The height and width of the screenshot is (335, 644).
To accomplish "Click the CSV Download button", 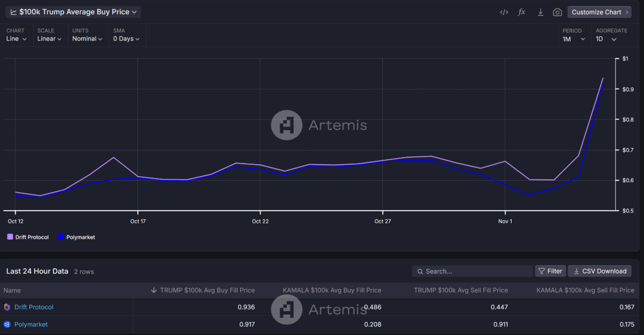I will (x=600, y=271).
